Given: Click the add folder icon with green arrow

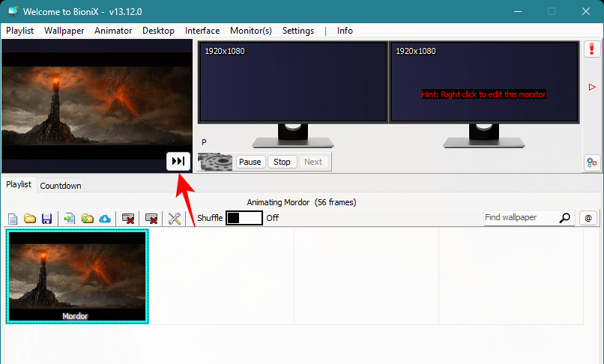Looking at the screenshot, I should point(88,219).
